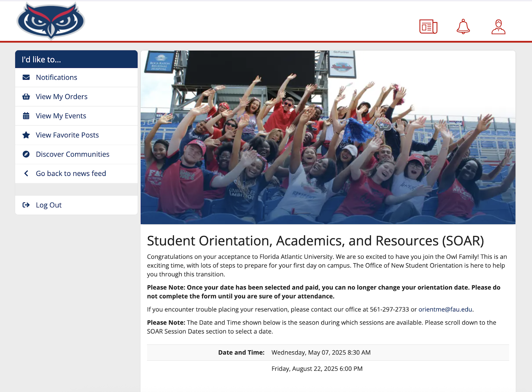Click the envelope icon beside Notifications
This screenshot has height=392, width=532.
26,77
